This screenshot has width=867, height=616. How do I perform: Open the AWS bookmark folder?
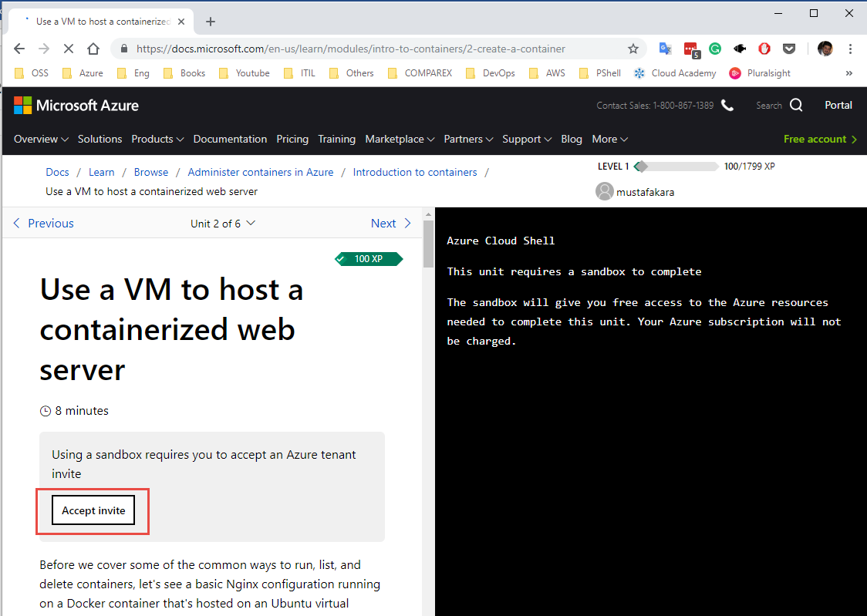[547, 73]
